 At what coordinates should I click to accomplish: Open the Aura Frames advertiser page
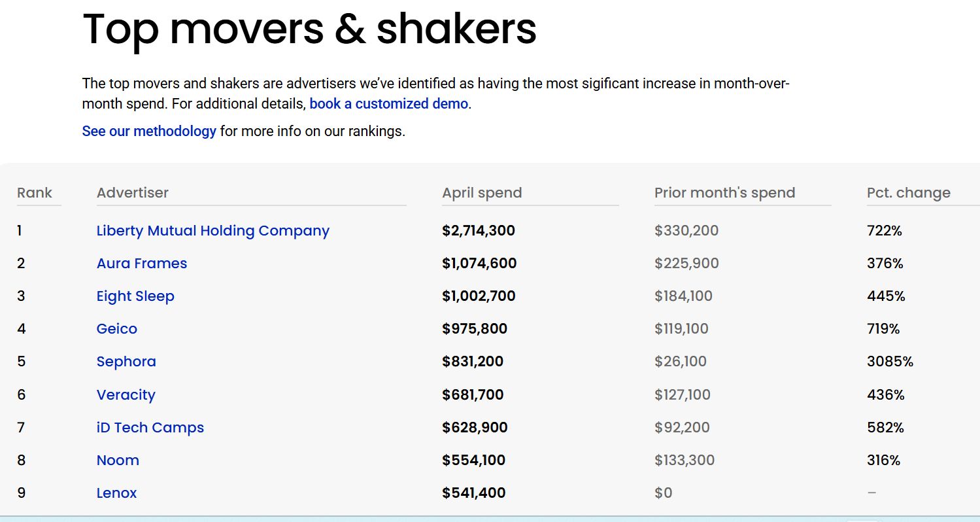(x=141, y=264)
